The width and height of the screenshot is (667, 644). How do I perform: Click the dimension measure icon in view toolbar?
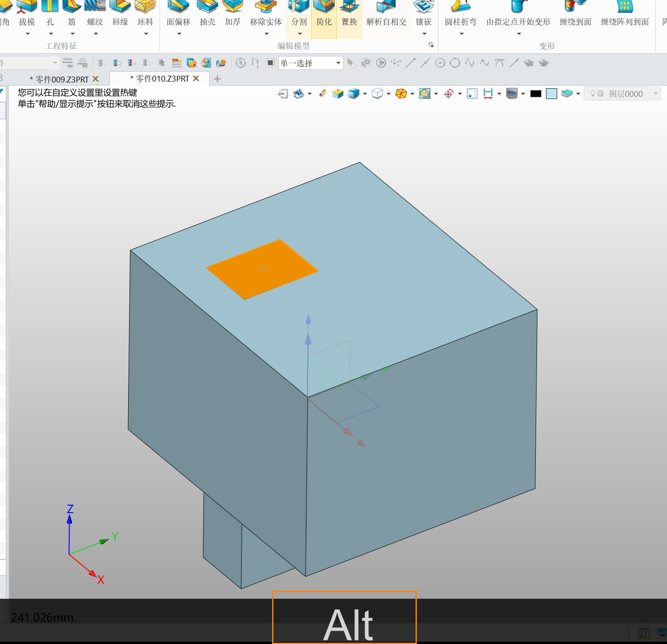click(x=488, y=93)
